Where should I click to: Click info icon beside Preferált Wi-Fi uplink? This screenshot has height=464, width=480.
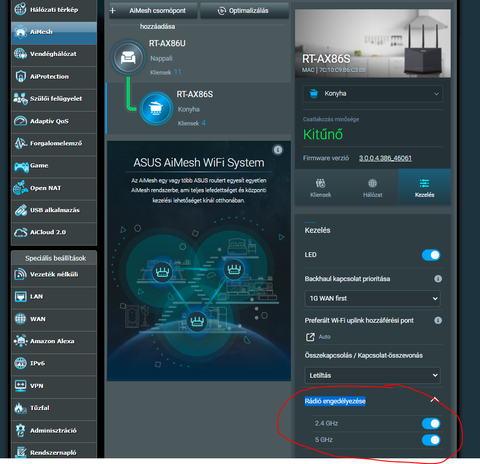click(438, 320)
